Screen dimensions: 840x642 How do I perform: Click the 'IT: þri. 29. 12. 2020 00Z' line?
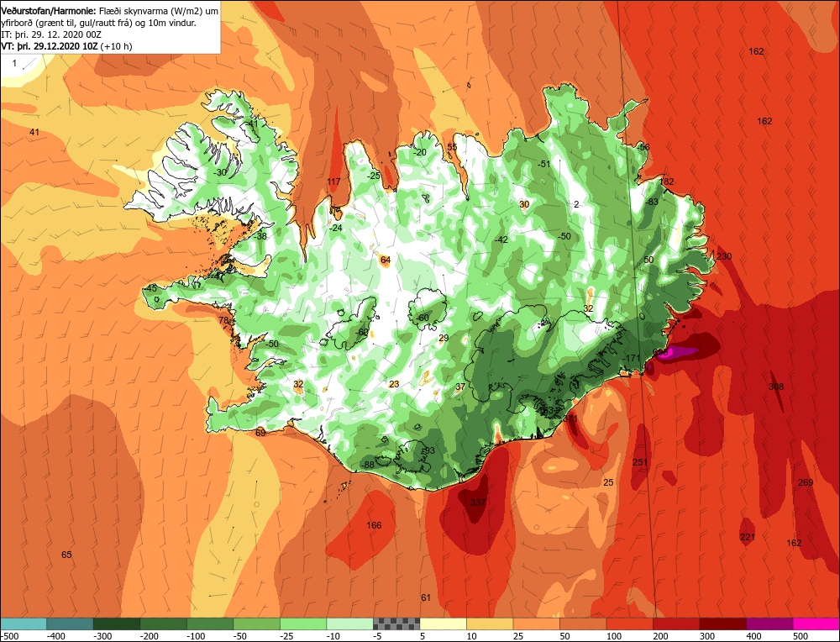coord(51,34)
